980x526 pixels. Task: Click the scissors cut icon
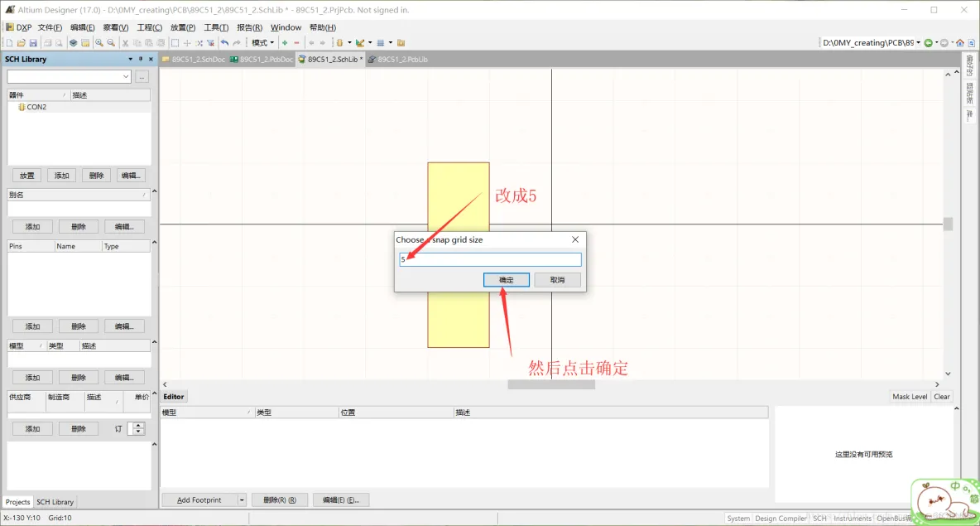pyautogui.click(x=126, y=43)
